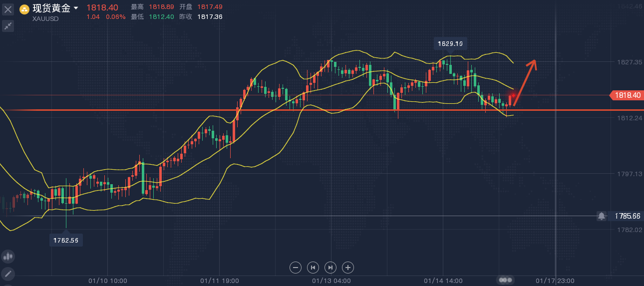This screenshot has height=286, width=644.
Task: Click the 最低 value 1812.40
Action: pos(161,16)
